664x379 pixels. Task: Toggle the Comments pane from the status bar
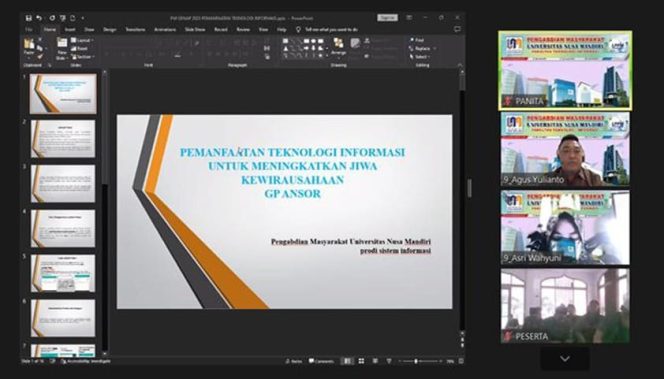321,361
